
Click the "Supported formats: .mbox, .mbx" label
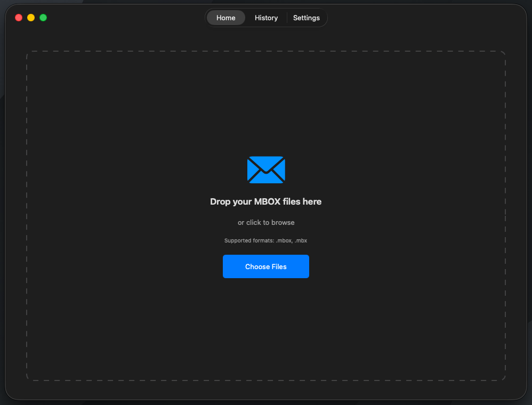pos(265,240)
